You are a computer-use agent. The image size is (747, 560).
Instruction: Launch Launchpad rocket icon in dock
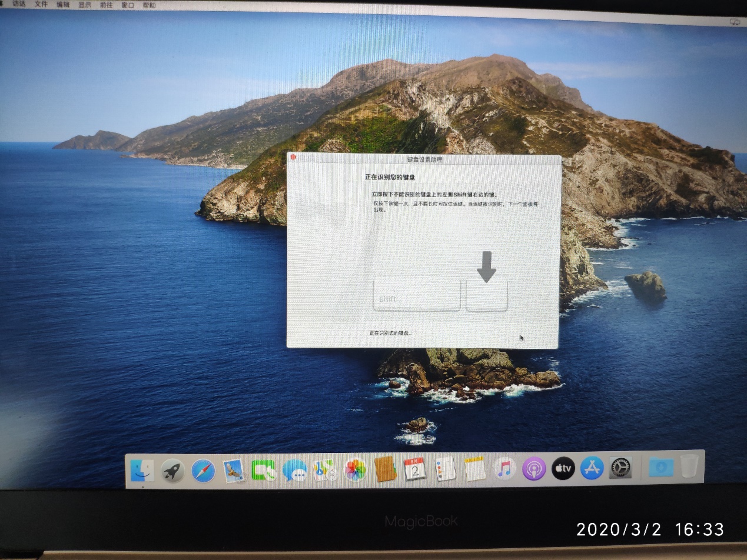tap(172, 471)
